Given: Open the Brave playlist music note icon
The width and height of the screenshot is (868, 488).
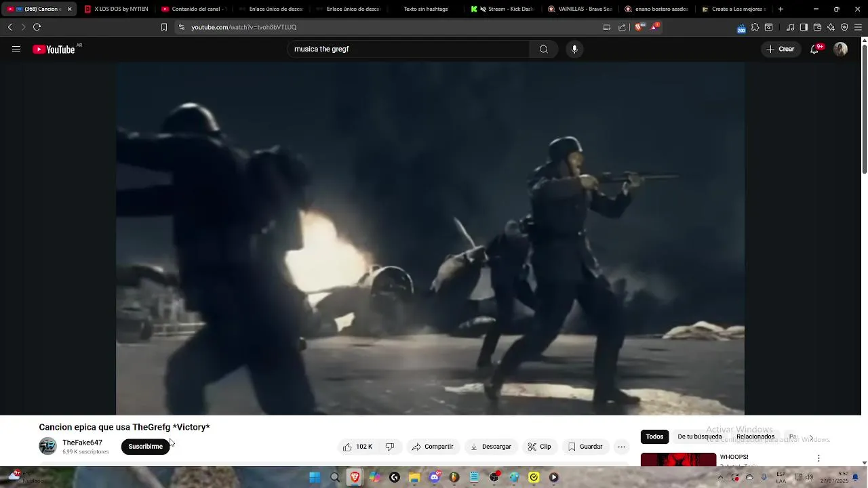Looking at the screenshot, I should click(790, 27).
